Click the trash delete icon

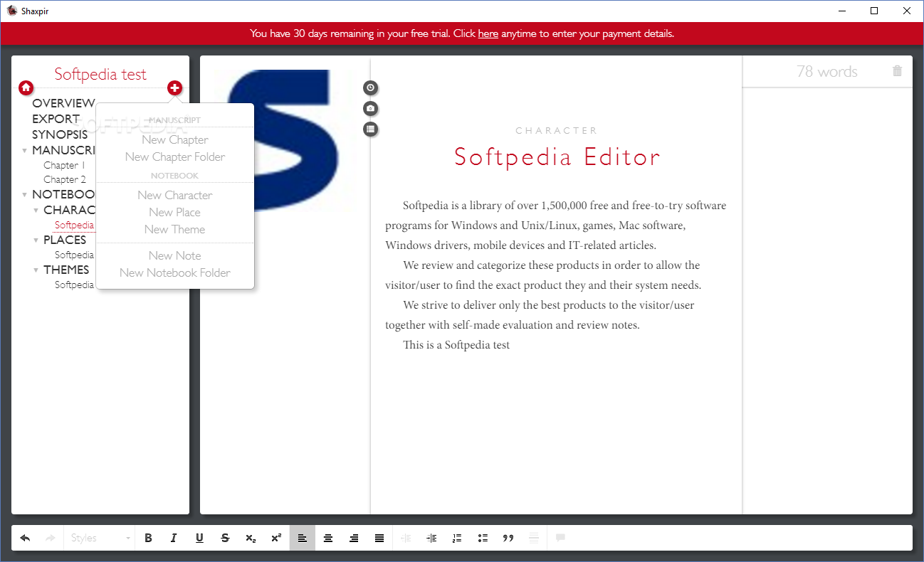897,71
